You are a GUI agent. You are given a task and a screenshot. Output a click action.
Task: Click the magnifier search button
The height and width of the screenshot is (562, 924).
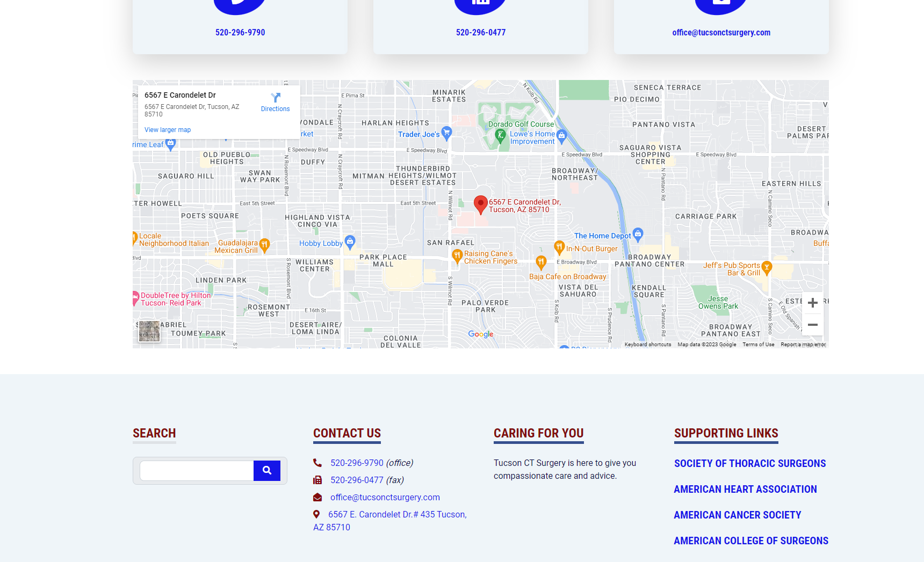(267, 471)
